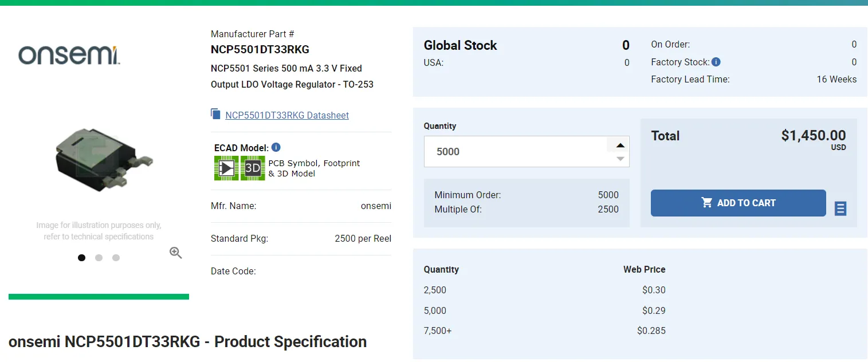Select the second image carousel dot
Screen dimensions: 868x362
pyautogui.click(x=99, y=258)
